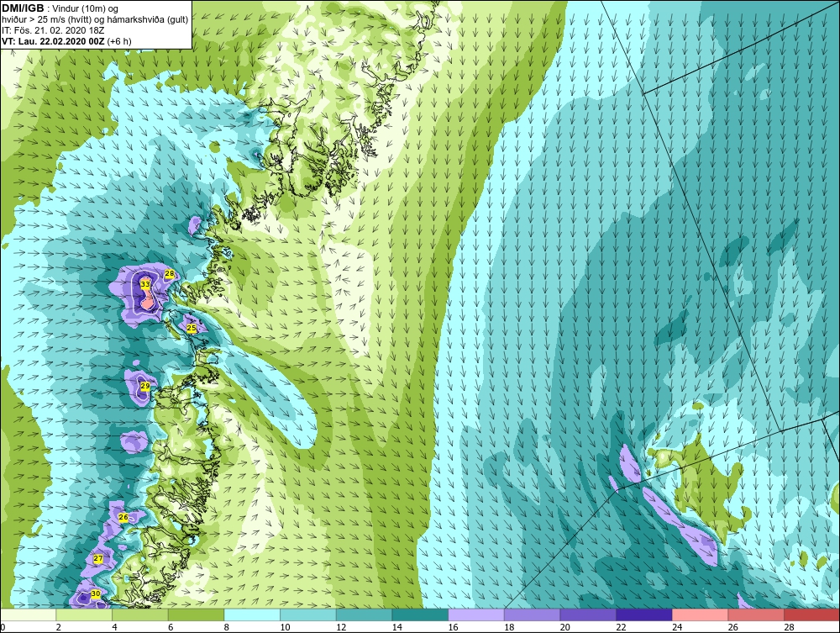Pick the light pink 24–26 m/s legend swatch
840x633 pixels.
pyautogui.click(x=700, y=615)
